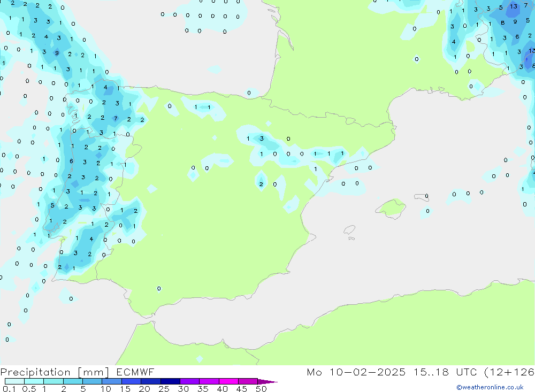
Task: Click the '(12+126' forecast run text
Action: 509,372
